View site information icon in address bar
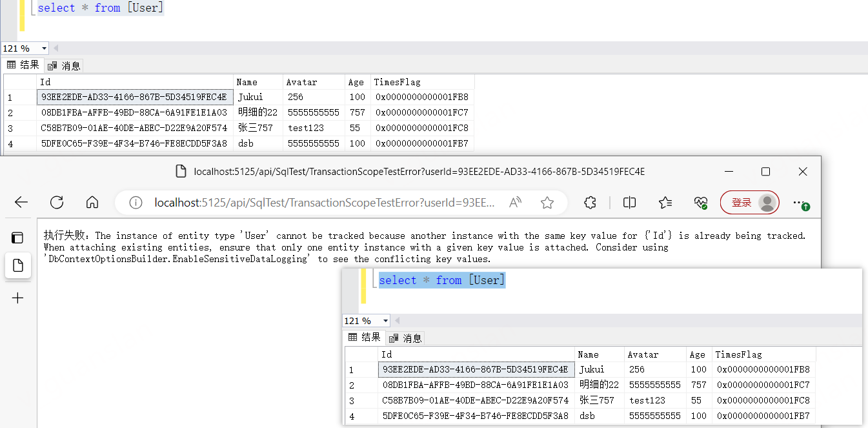 coord(136,203)
